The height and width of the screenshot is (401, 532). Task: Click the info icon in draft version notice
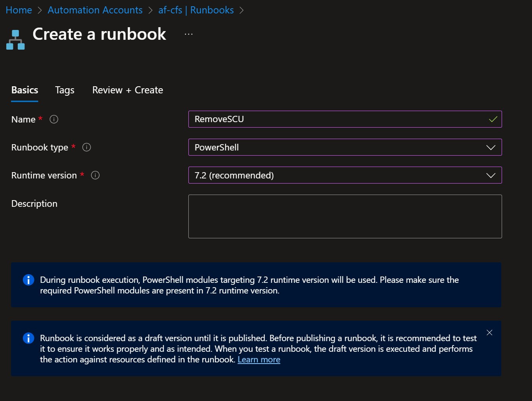tap(28, 338)
